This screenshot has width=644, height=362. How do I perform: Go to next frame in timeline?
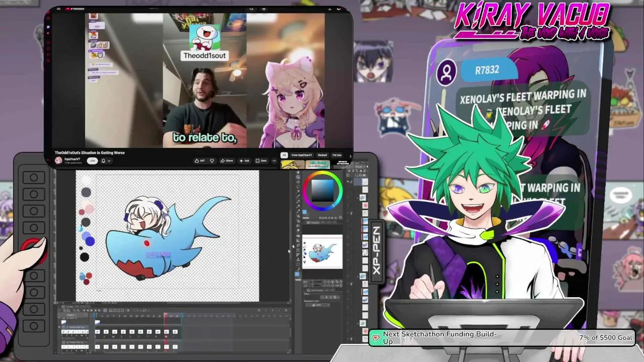tap(96, 310)
